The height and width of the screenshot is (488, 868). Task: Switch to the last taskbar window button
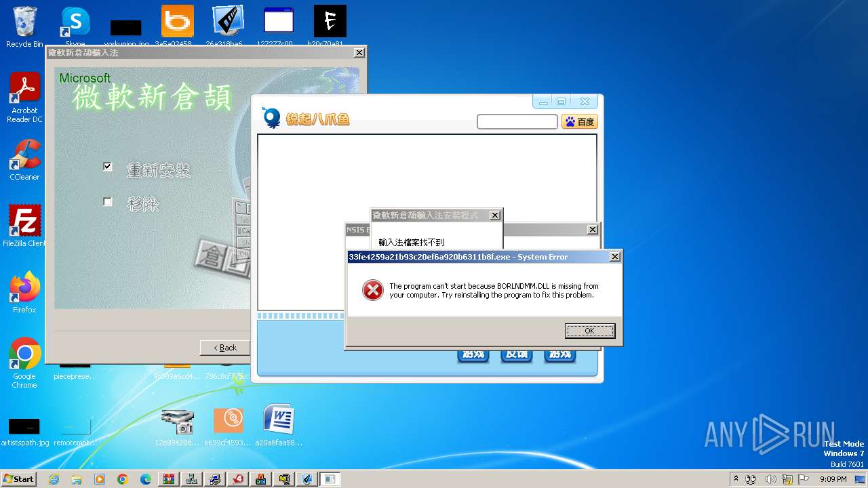[330, 479]
